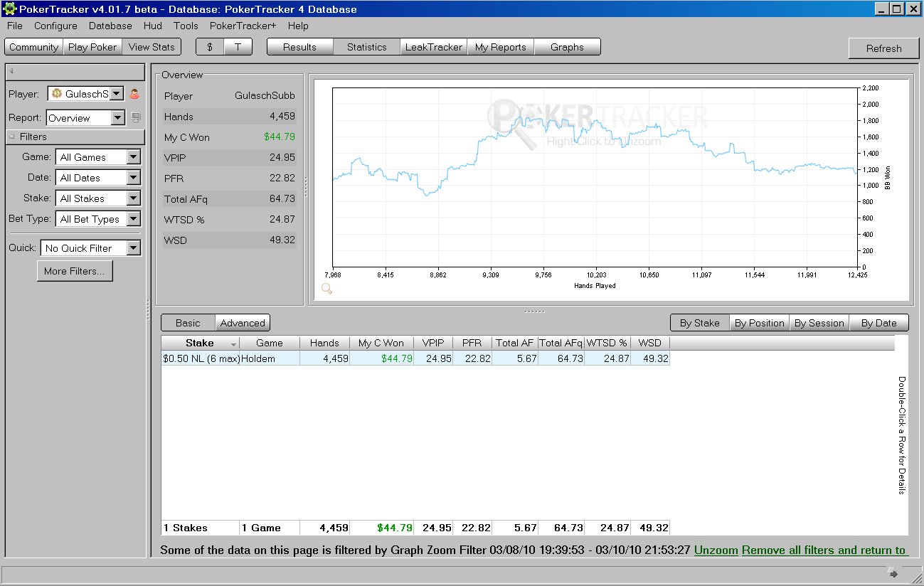
Task: Group the report By Date
Action: pos(879,323)
